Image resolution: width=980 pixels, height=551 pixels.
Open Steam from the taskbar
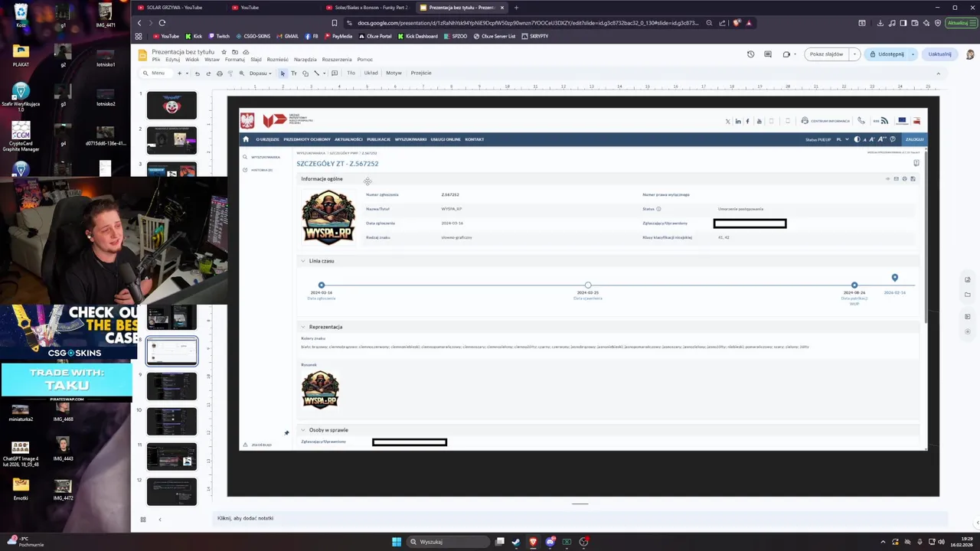[516, 542]
